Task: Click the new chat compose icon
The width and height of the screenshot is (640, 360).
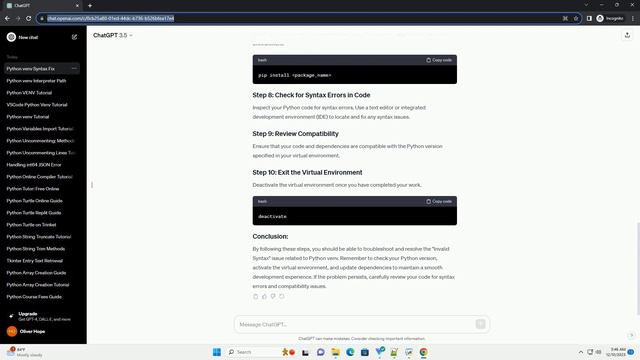Action: click(x=74, y=37)
